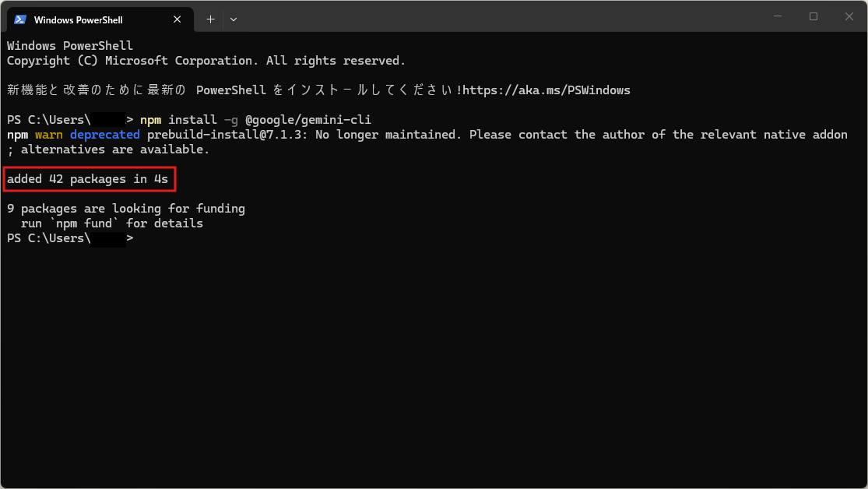Click the highlighted "added 42 packages in 4s" line
The image size is (868, 489).
coord(87,179)
